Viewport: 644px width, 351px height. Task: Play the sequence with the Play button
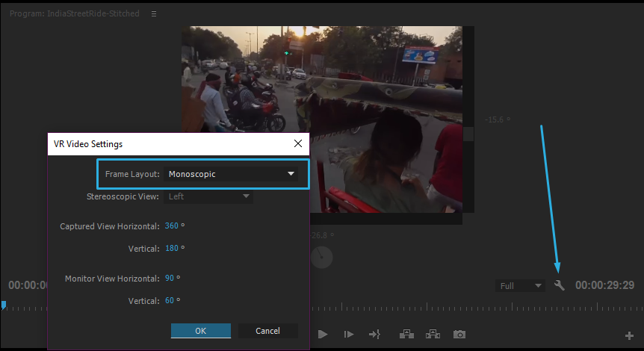[323, 335]
